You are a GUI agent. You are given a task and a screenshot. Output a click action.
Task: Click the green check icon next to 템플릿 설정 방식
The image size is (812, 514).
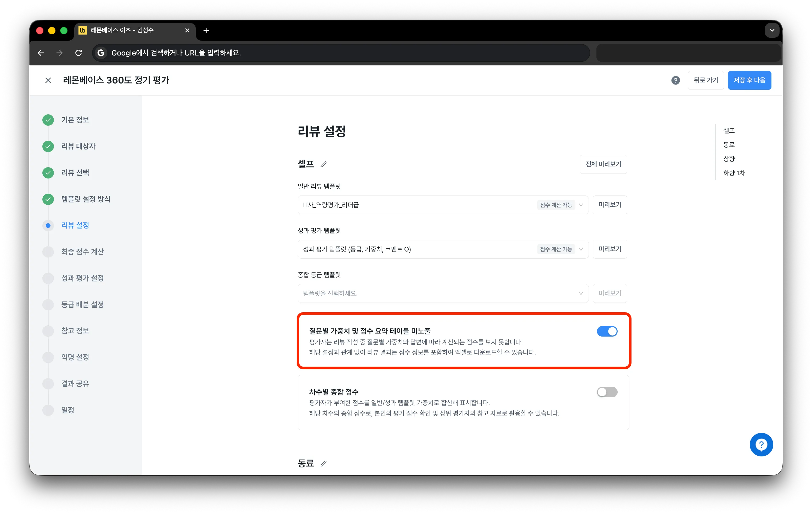click(48, 199)
